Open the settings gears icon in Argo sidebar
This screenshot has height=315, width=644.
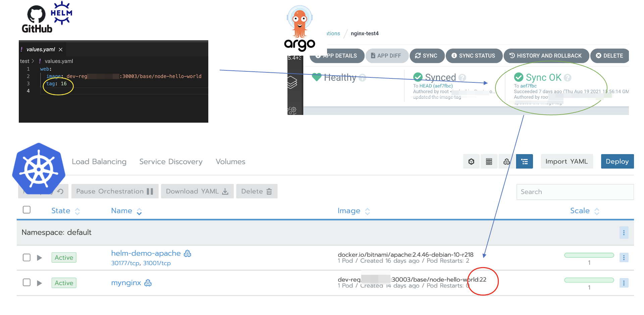[292, 110]
